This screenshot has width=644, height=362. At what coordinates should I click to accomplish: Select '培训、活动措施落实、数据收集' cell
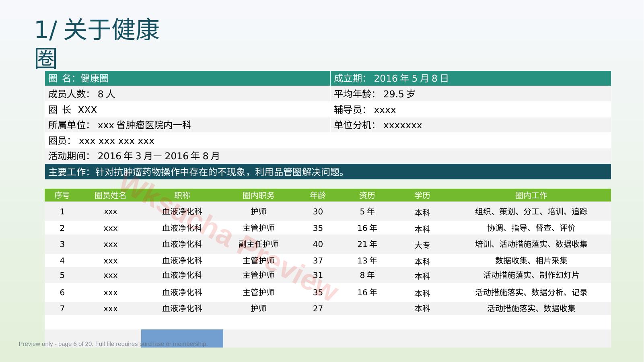[531, 244]
